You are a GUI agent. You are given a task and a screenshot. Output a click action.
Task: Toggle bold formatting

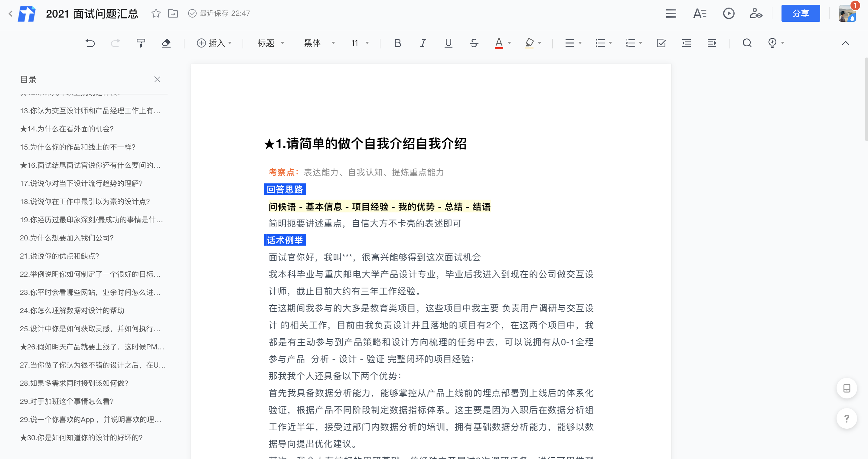[x=397, y=43]
